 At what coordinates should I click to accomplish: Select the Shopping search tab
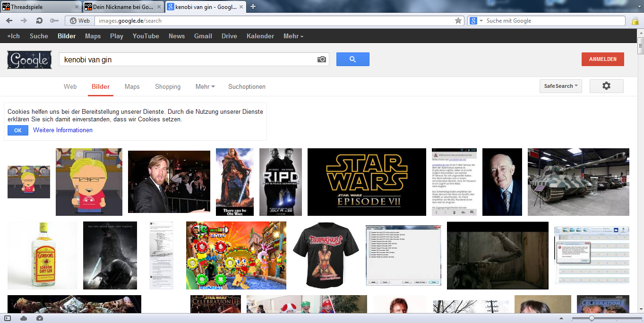pyautogui.click(x=168, y=86)
